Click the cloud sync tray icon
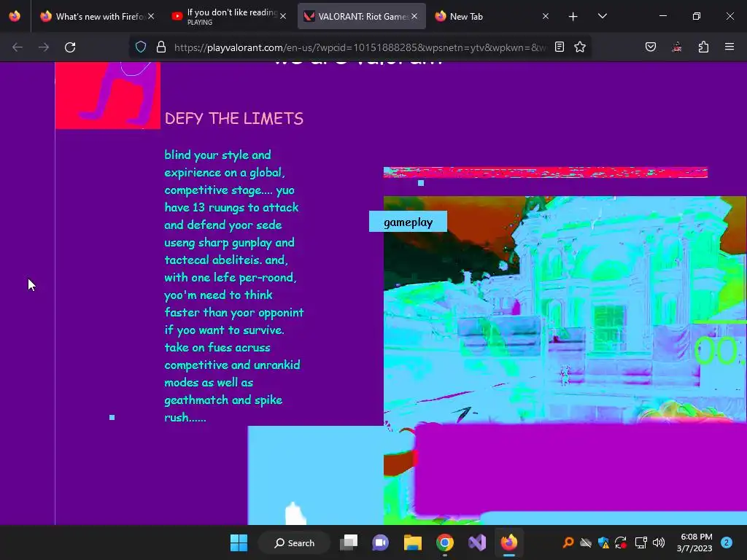Image resolution: width=747 pixels, height=560 pixels. click(586, 542)
